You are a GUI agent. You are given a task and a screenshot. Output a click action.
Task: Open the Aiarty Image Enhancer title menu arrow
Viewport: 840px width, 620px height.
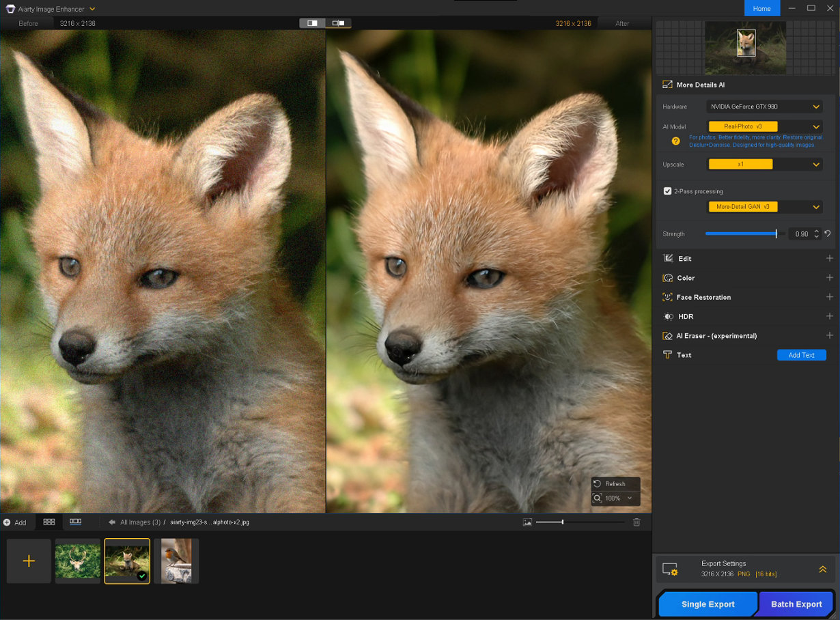pos(92,9)
